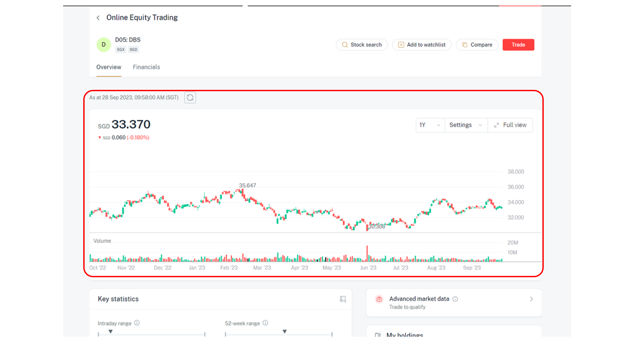Switch to the Overview tab
This screenshot has height=364, width=632.
pos(109,67)
